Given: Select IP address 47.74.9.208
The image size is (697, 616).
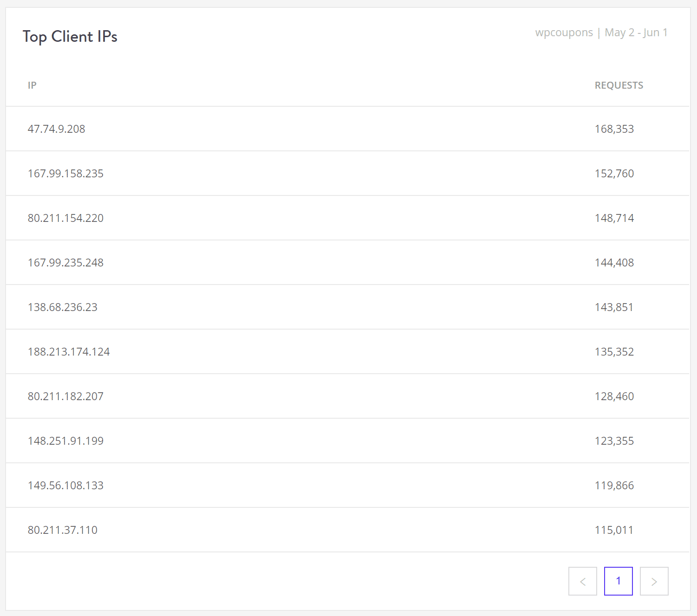Looking at the screenshot, I should pyautogui.click(x=56, y=129).
